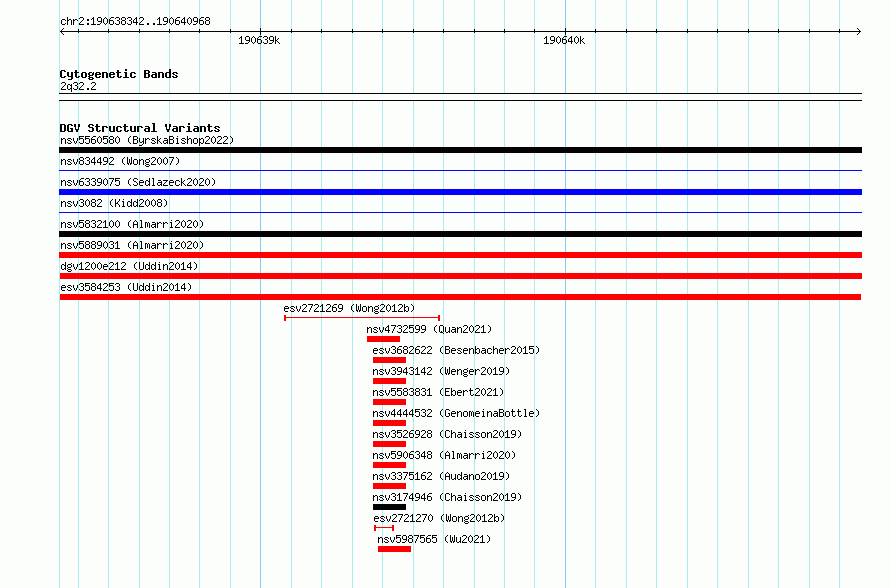Click the first nsv5832100 (Almarri2020) label
The height and width of the screenshot is (588, 890).
132,224
